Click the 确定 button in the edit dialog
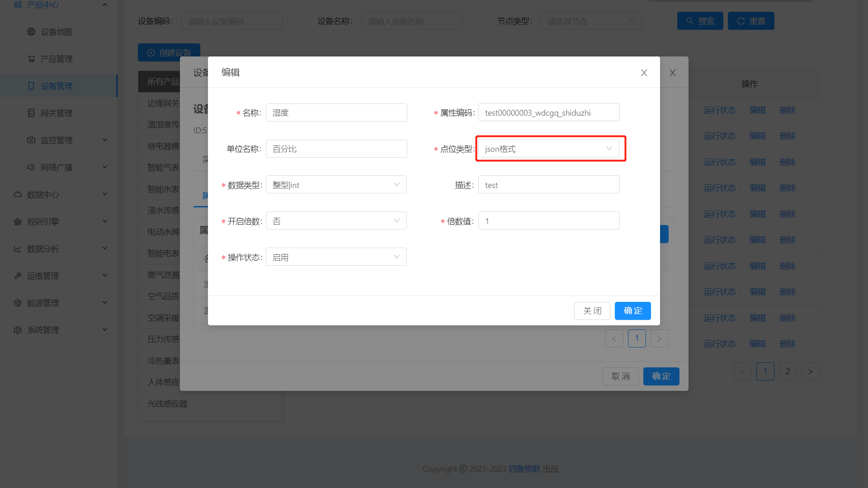This screenshot has width=868, height=488. click(632, 311)
